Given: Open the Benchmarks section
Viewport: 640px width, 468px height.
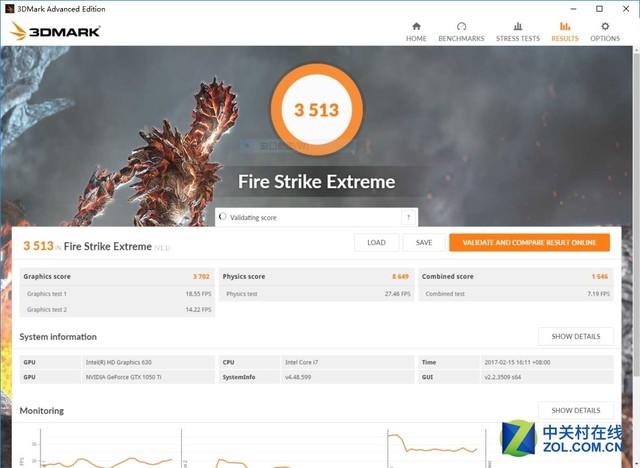Looking at the screenshot, I should tap(461, 32).
